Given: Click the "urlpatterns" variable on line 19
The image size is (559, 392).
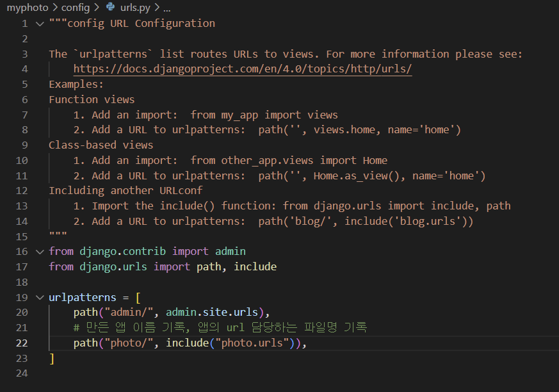Looking at the screenshot, I should 83,297.
